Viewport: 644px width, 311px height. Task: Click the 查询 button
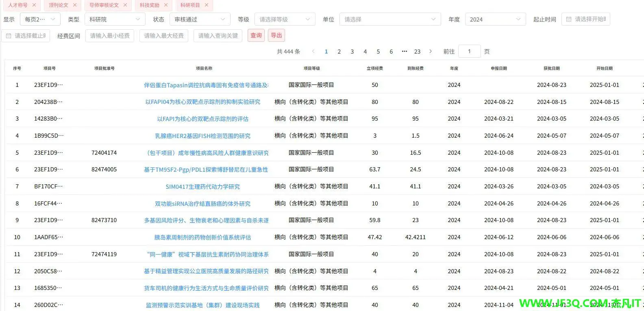[x=256, y=35]
